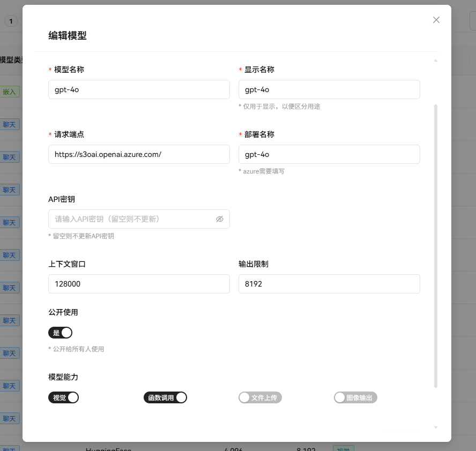Click the dialog's vertical scrollbar thumb
476x451 pixels.
[x=435, y=245]
